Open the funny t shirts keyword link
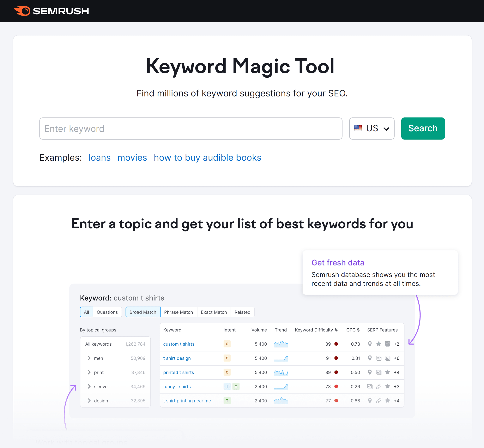Image resolution: width=484 pixels, height=448 pixels. [177, 386]
